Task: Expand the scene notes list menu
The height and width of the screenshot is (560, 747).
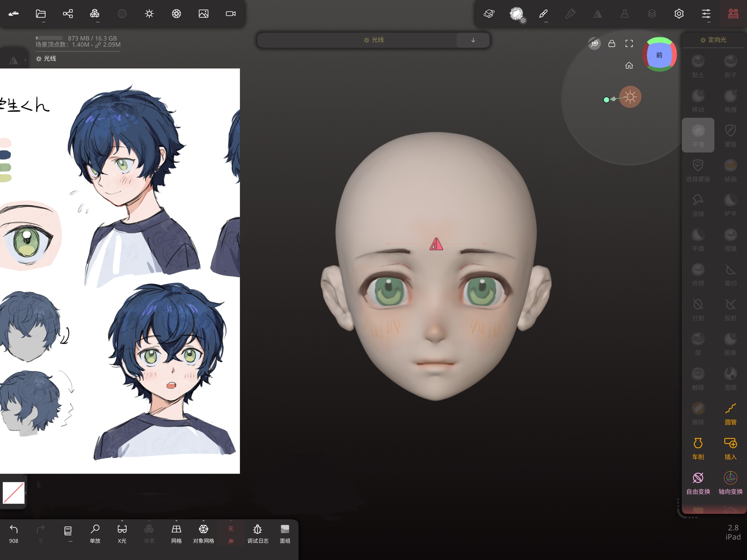Action: [68, 533]
